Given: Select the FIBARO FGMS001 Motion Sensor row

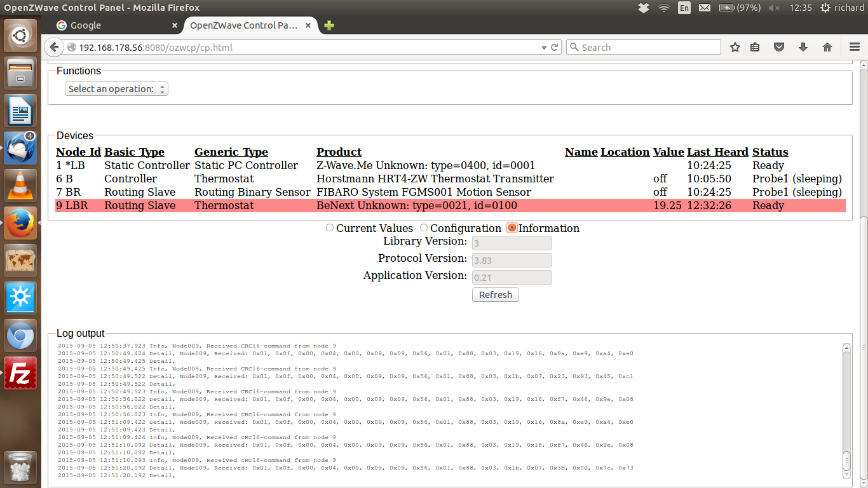Looking at the screenshot, I should (451, 192).
